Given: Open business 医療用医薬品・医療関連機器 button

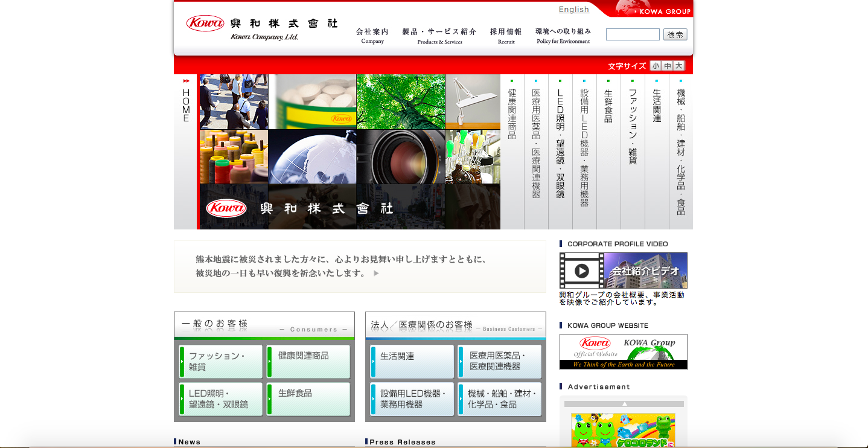Looking at the screenshot, I should click(x=499, y=362).
